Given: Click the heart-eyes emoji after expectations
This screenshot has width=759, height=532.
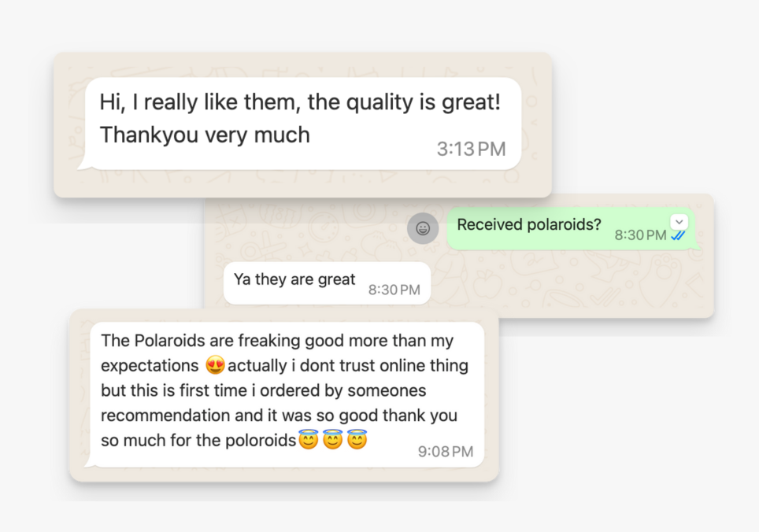Looking at the screenshot, I should click(215, 364).
